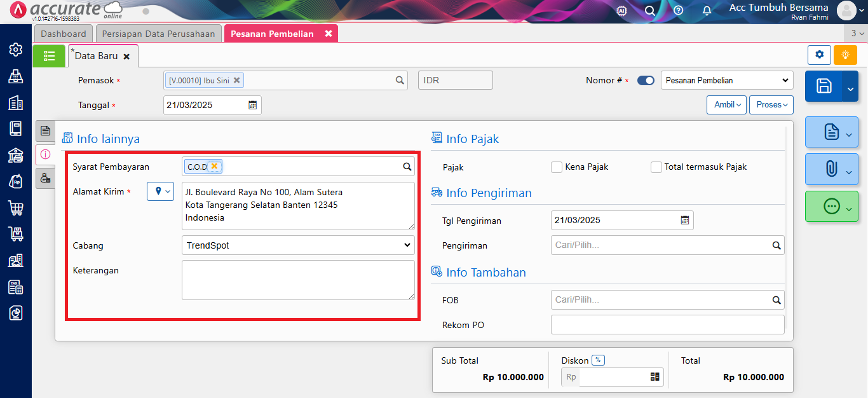
Task: Open the Ambil dropdown
Action: [x=727, y=105]
